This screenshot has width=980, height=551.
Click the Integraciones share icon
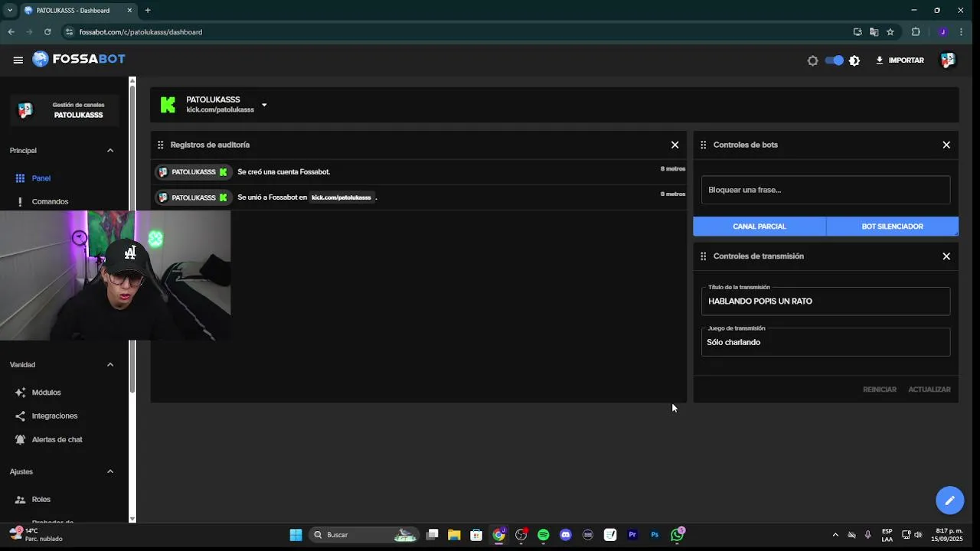click(20, 416)
